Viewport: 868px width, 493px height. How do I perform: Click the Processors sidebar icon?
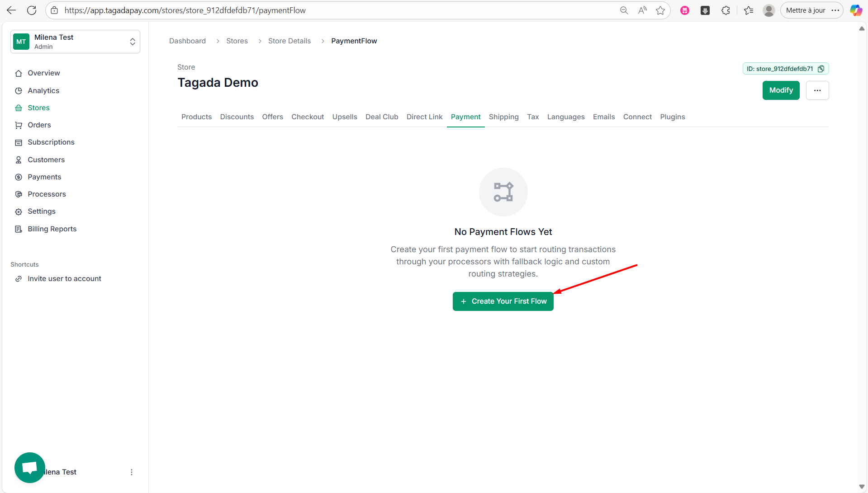[x=19, y=194]
